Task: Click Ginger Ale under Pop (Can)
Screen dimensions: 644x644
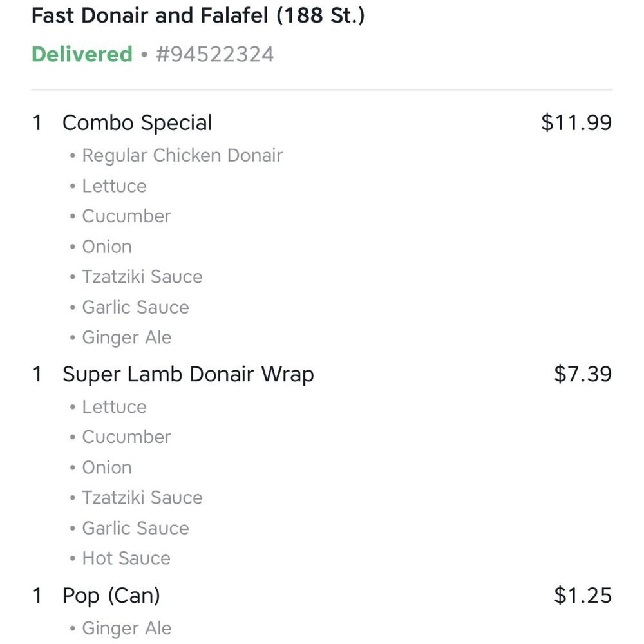Action: pos(126,629)
